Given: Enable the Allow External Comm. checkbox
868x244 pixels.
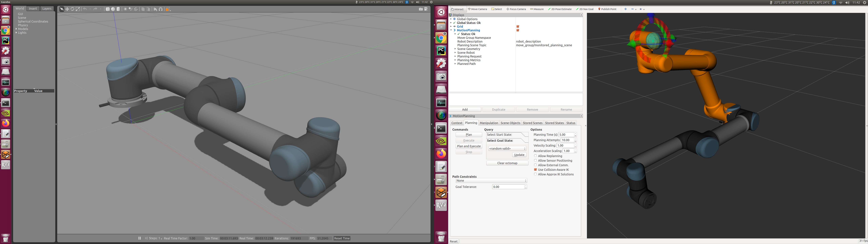Looking at the screenshot, I should pos(535,165).
